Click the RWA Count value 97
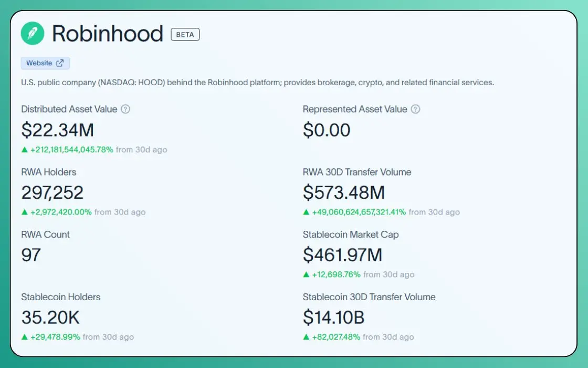Image resolution: width=588 pixels, height=368 pixels. 31,255
